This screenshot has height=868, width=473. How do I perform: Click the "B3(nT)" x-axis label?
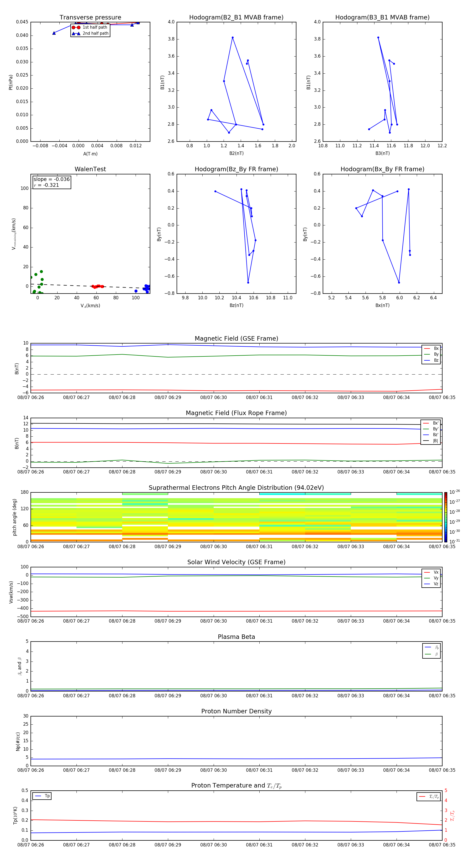click(382, 154)
